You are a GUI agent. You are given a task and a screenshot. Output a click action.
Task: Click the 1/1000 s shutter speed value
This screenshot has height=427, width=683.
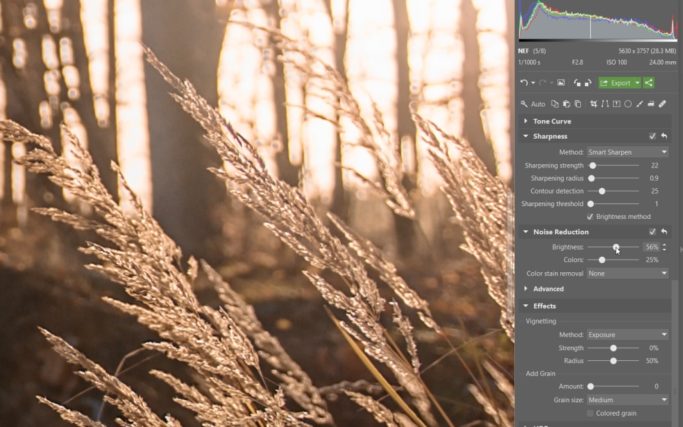click(530, 62)
